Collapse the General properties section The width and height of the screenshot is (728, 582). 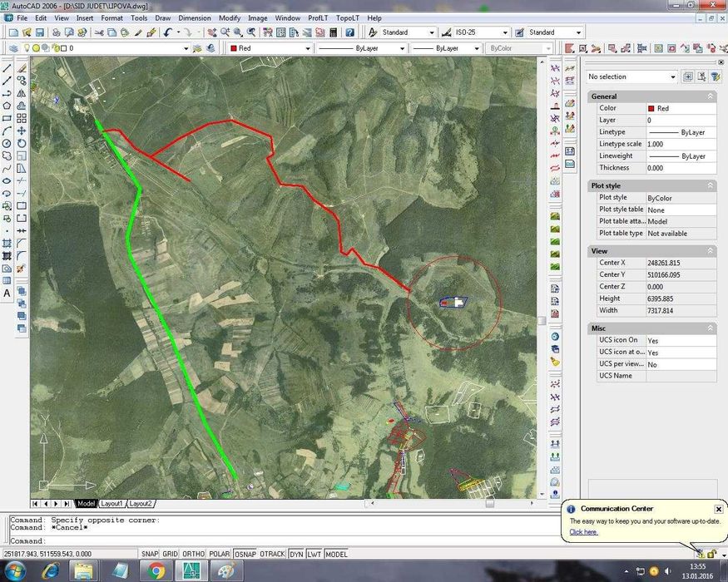click(x=710, y=96)
